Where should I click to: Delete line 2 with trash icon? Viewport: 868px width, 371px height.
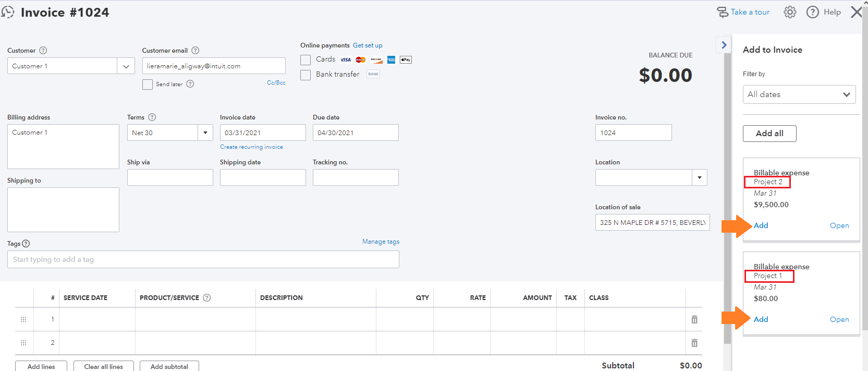click(x=694, y=343)
